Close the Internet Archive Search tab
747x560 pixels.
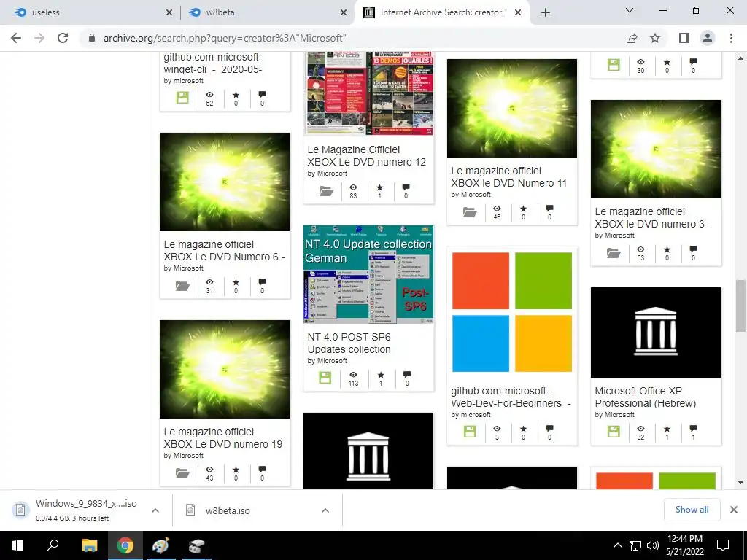(519, 13)
